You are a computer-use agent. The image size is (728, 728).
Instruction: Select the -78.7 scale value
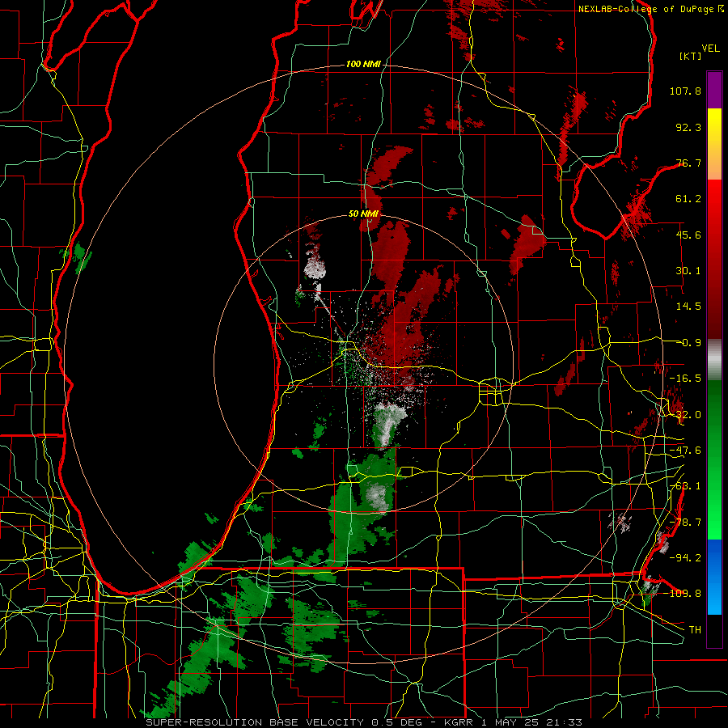click(685, 523)
